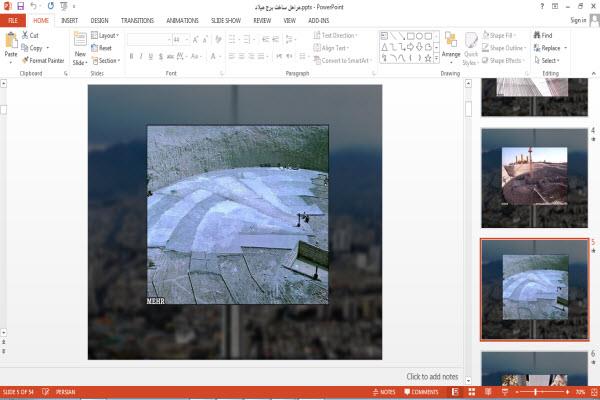Viewport: 600px width, 400px height.
Task: Open the FILE tab
Action: tap(13, 20)
